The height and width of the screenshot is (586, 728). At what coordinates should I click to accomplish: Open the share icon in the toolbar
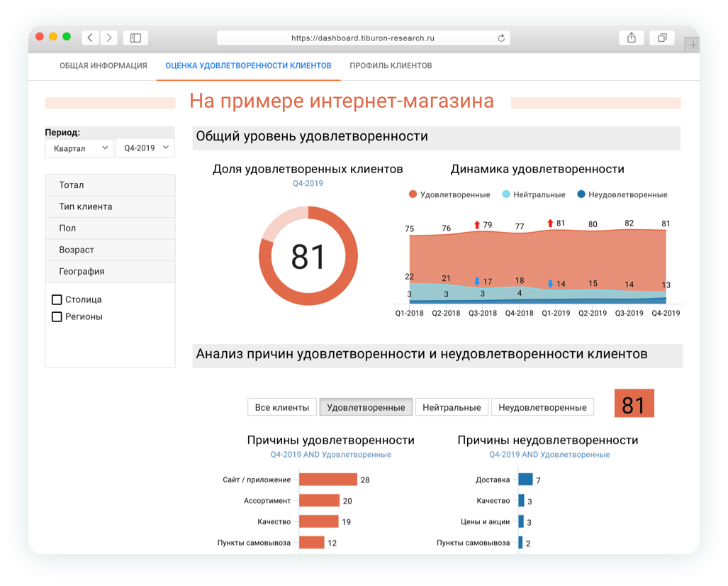pos(632,38)
